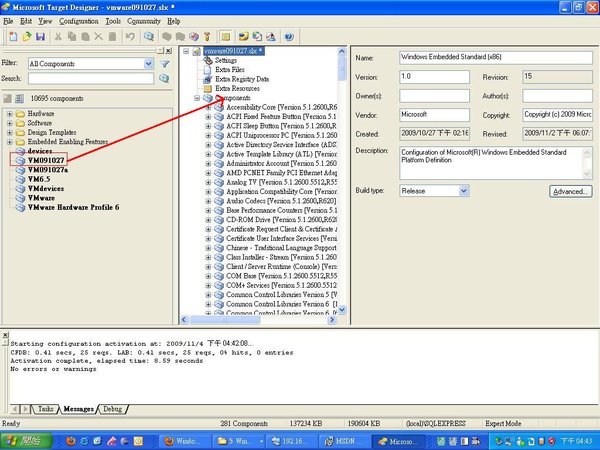Screen dimensions: 600x450
Task: Select the VM091027a component
Action: pyautogui.click(x=47, y=170)
